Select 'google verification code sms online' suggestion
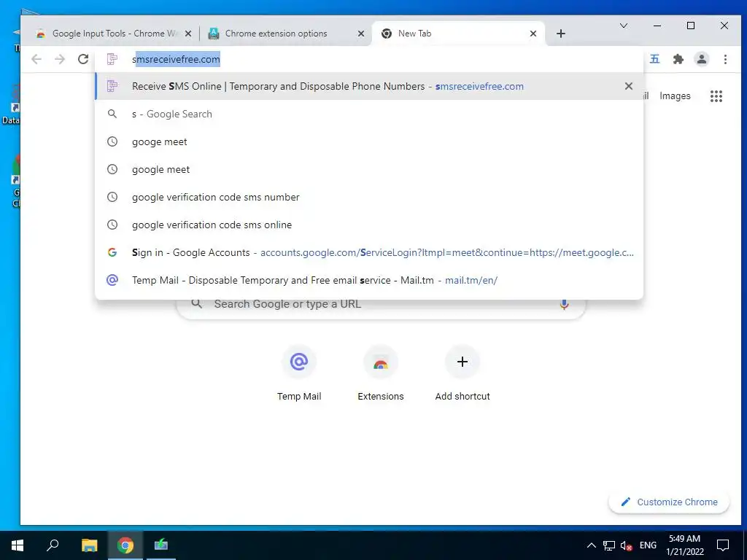The width and height of the screenshot is (747, 560). point(369,225)
